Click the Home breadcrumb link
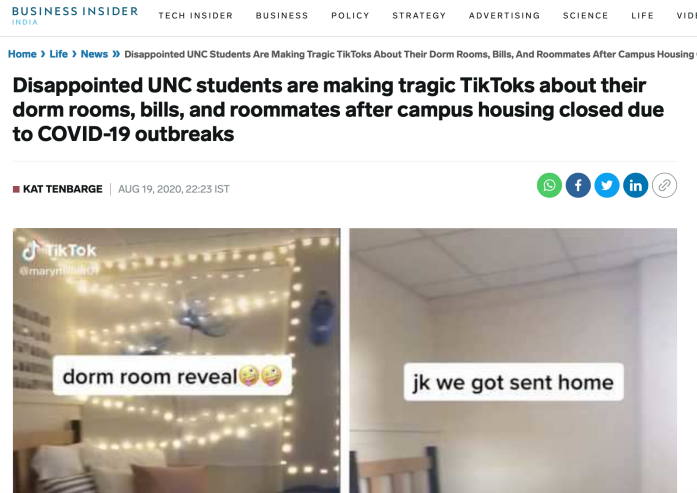The height and width of the screenshot is (493, 697). (x=22, y=54)
